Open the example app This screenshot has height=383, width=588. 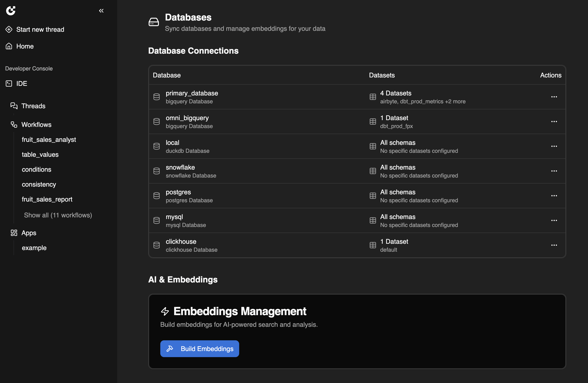(x=34, y=248)
